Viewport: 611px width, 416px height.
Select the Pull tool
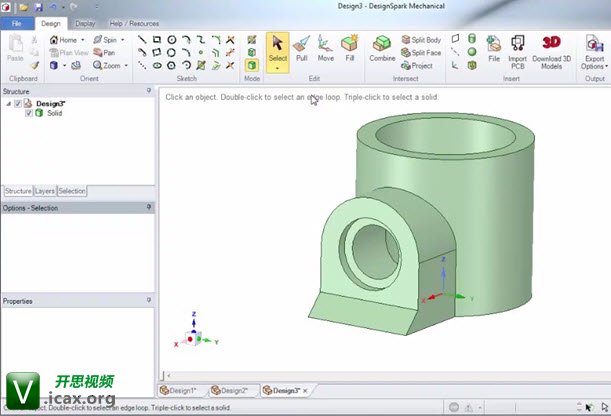(301, 49)
